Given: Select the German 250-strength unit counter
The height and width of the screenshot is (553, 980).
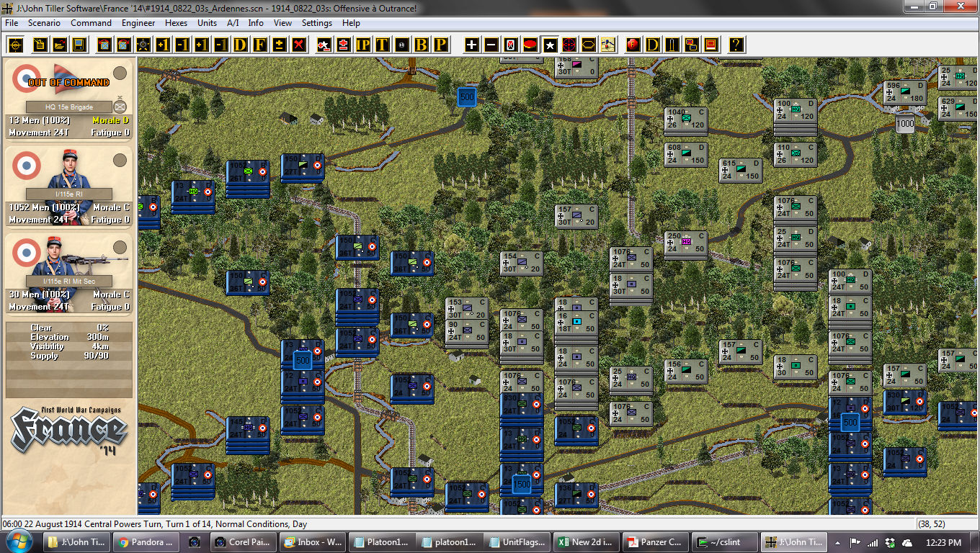Looking at the screenshot, I should click(686, 244).
